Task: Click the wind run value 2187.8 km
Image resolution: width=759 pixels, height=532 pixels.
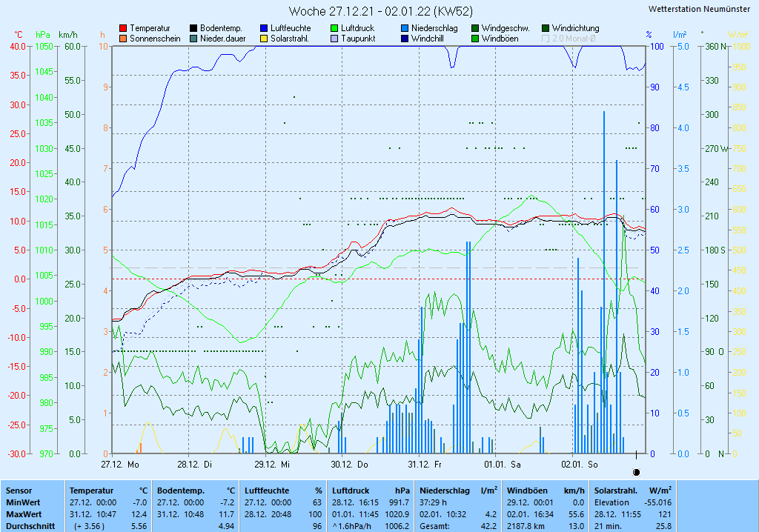Action: [526, 526]
